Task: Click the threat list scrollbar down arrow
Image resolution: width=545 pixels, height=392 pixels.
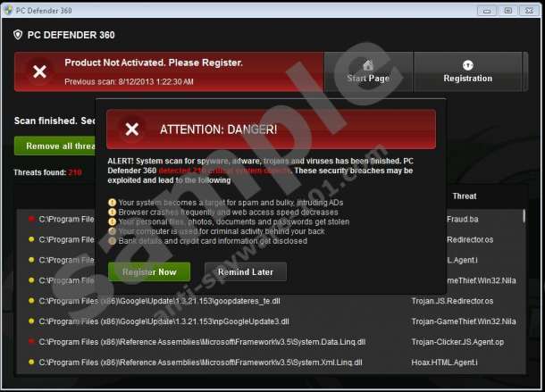Action: (524, 375)
